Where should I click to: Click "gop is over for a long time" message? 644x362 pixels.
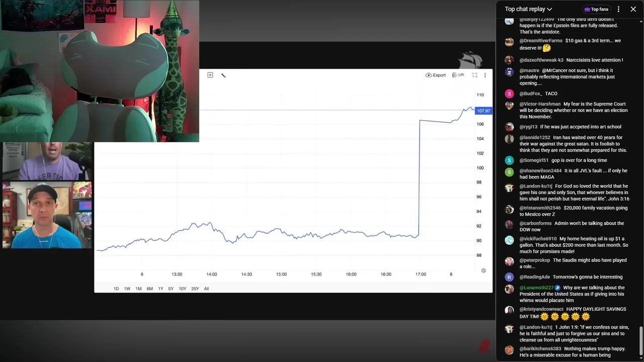580,160
